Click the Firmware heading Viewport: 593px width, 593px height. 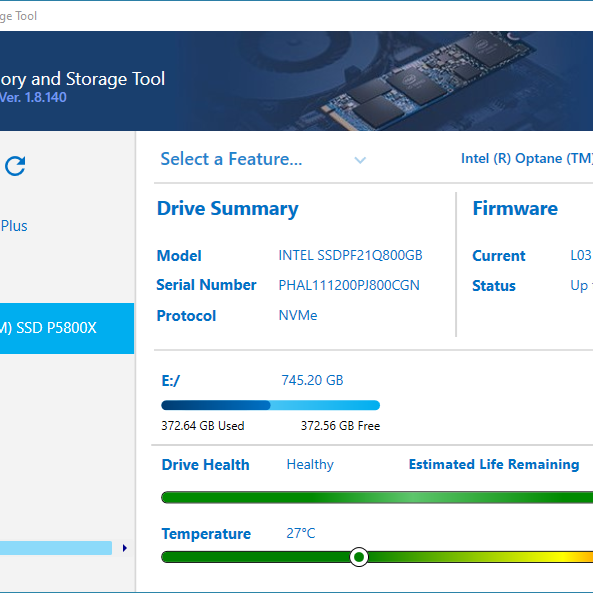pos(515,208)
